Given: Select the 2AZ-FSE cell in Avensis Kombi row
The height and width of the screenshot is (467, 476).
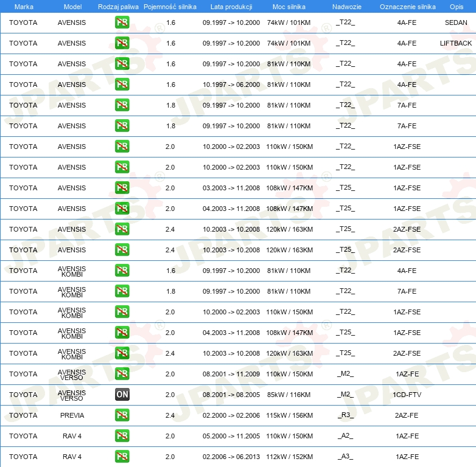Looking at the screenshot, I should point(407,353).
